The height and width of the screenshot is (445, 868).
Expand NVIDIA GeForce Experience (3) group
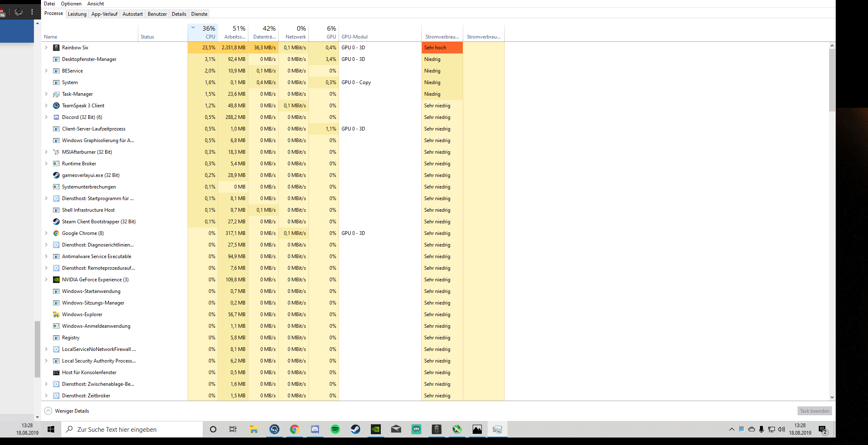pos(46,280)
